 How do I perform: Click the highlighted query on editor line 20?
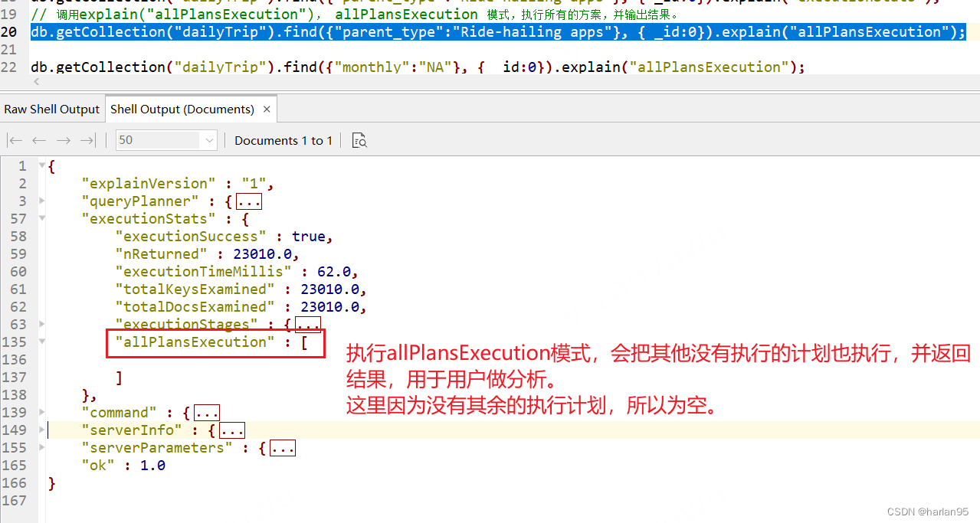(498, 31)
